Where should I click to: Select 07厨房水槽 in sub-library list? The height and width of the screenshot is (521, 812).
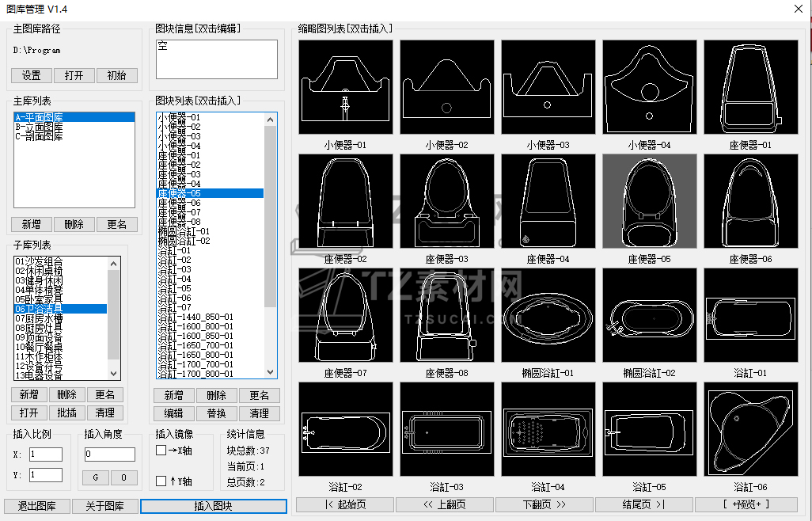pyautogui.click(x=61, y=318)
